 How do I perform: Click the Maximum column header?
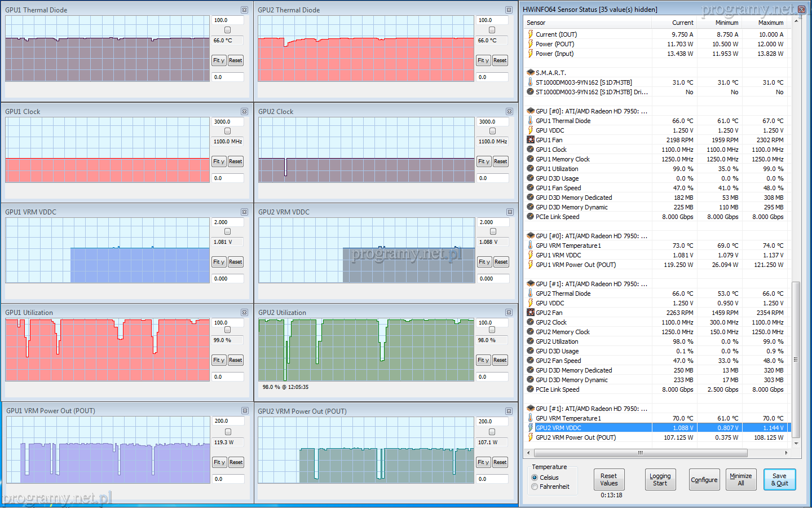pyautogui.click(x=770, y=23)
